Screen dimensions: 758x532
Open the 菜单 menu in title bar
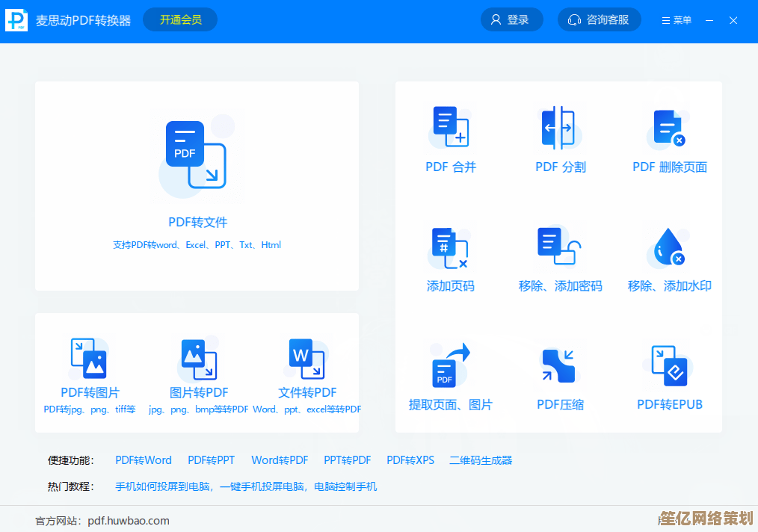[x=677, y=20]
